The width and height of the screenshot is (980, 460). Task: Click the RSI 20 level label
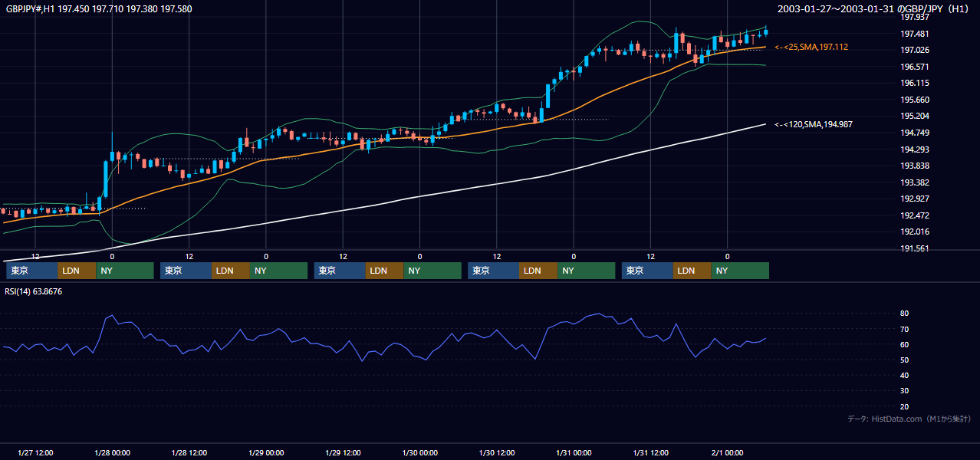pyautogui.click(x=905, y=406)
